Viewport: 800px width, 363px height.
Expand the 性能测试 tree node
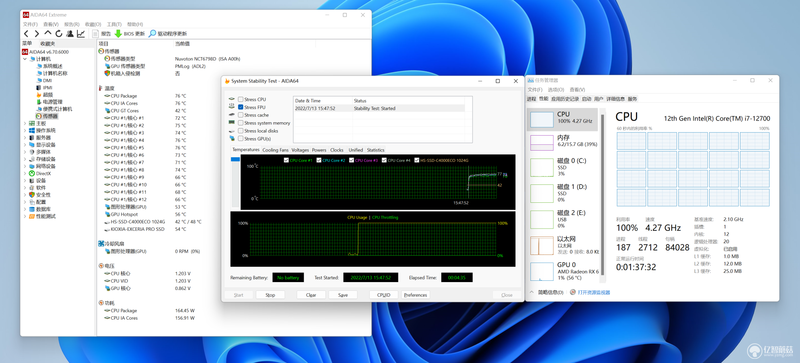[x=26, y=216]
